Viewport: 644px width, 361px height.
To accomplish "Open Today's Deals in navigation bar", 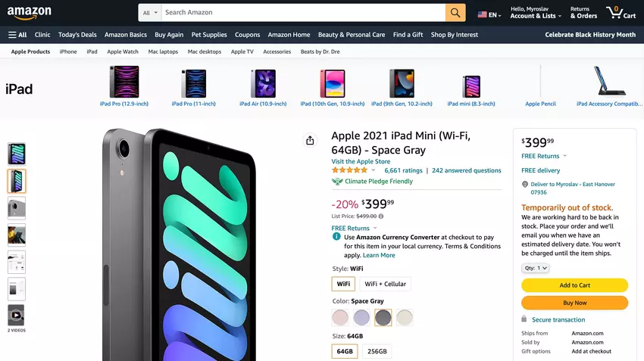I will 77,35.
